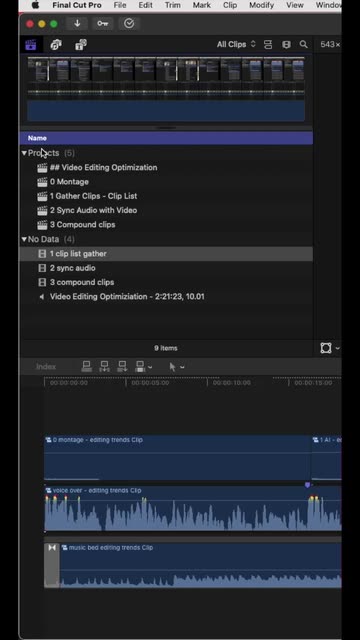Open the Trim menu
Screen dimensions: 360x640
(x=173, y=5)
